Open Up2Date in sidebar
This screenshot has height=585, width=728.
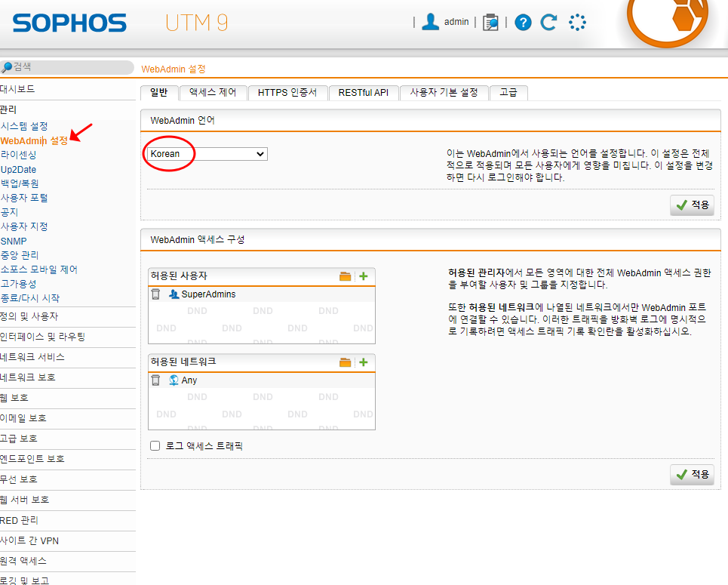[x=19, y=170]
